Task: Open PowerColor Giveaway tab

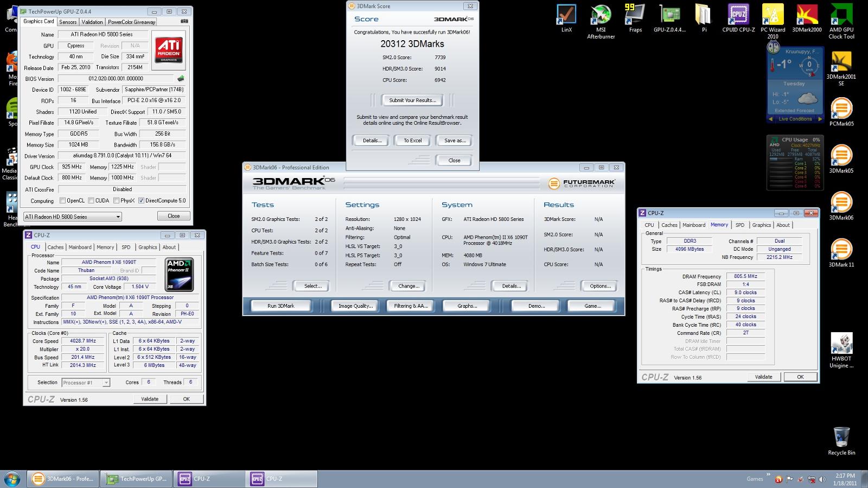Action: 131,22
